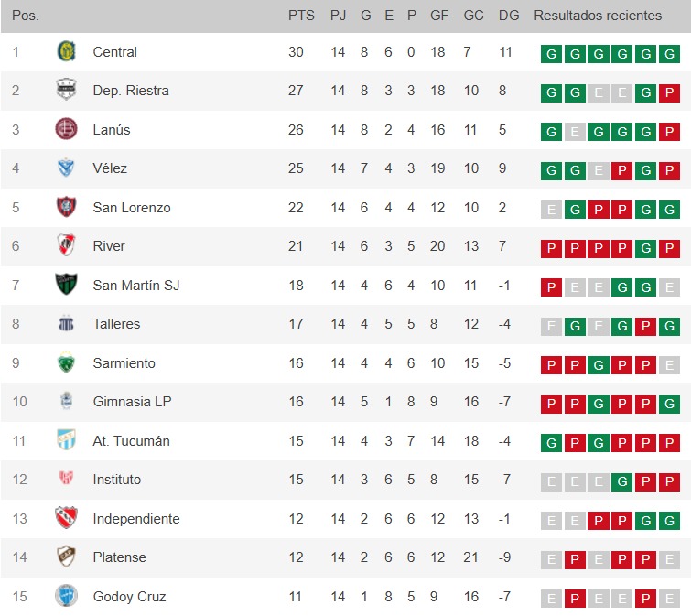
Task: Click the Independiente red crest icon
Action: click(x=67, y=519)
